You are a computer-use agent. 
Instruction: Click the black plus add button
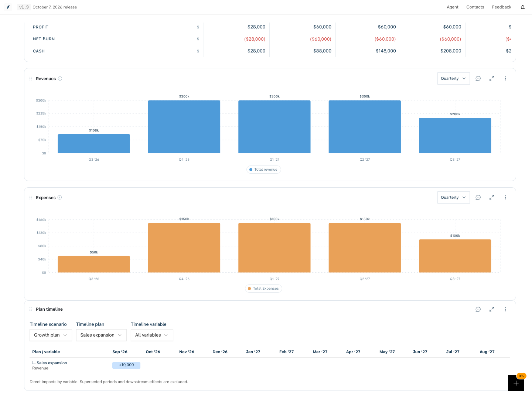pyautogui.click(x=516, y=383)
